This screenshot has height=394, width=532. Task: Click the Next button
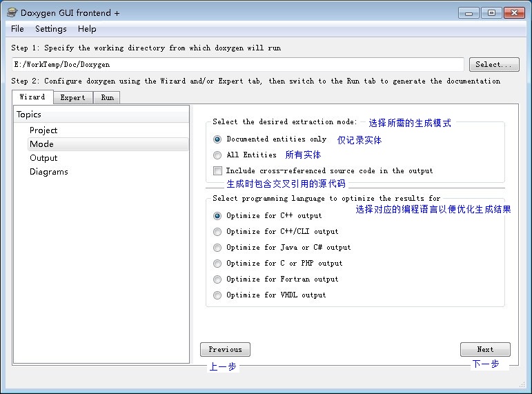tap(485, 350)
